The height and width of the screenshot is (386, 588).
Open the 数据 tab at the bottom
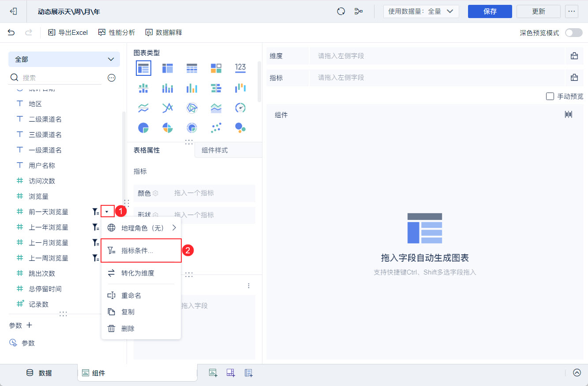[39, 373]
